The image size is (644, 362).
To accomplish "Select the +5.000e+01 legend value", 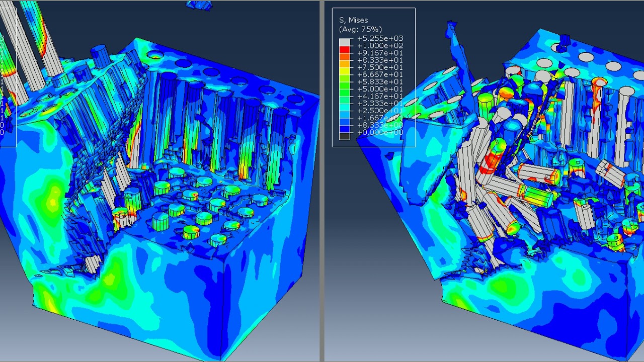I will pyautogui.click(x=380, y=89).
